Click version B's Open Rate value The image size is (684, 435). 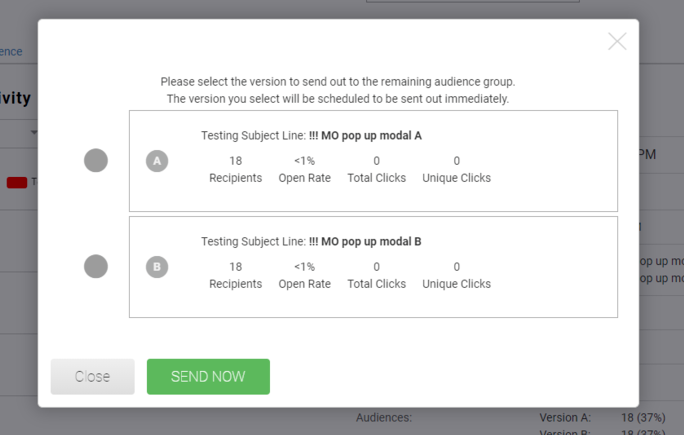click(x=304, y=275)
